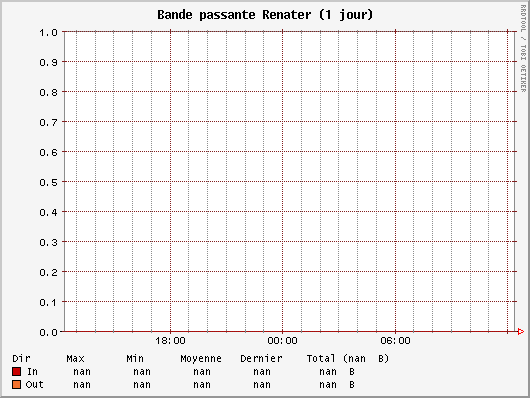Screen dimensions: 530x398
Task: Click the 0.0 y-axis label
Action: coord(49,332)
